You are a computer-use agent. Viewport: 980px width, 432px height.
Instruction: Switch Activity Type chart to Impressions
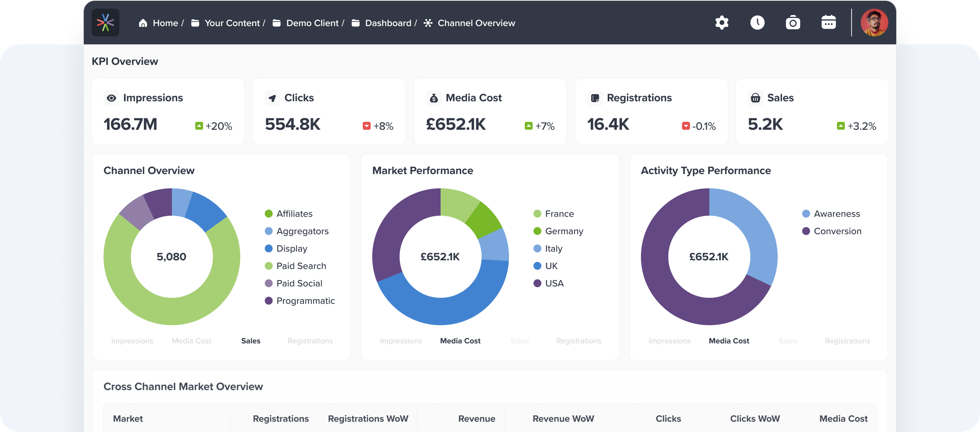(x=669, y=341)
